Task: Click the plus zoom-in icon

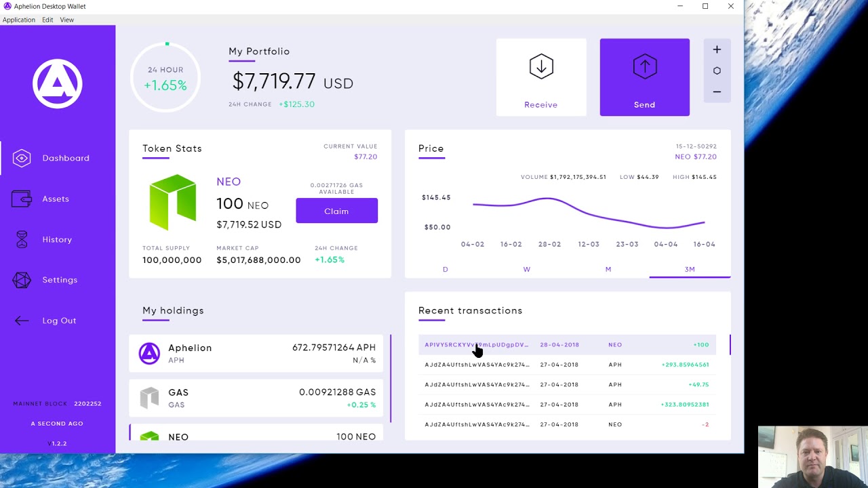Action: coord(717,49)
